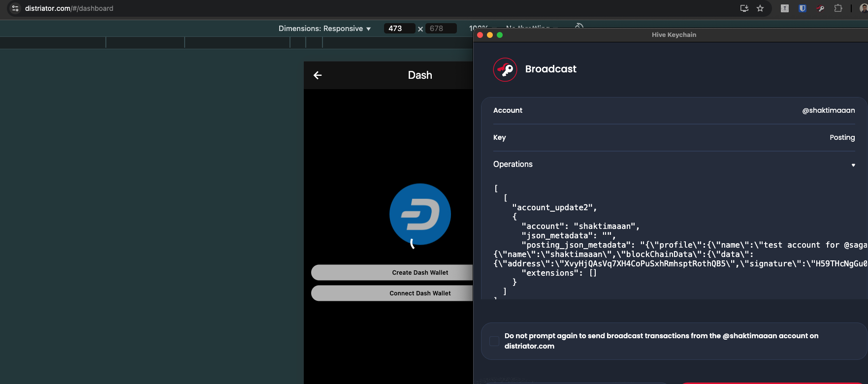Screen dimensions: 868x384
Task: Click the Posting key value
Action: (x=842, y=137)
